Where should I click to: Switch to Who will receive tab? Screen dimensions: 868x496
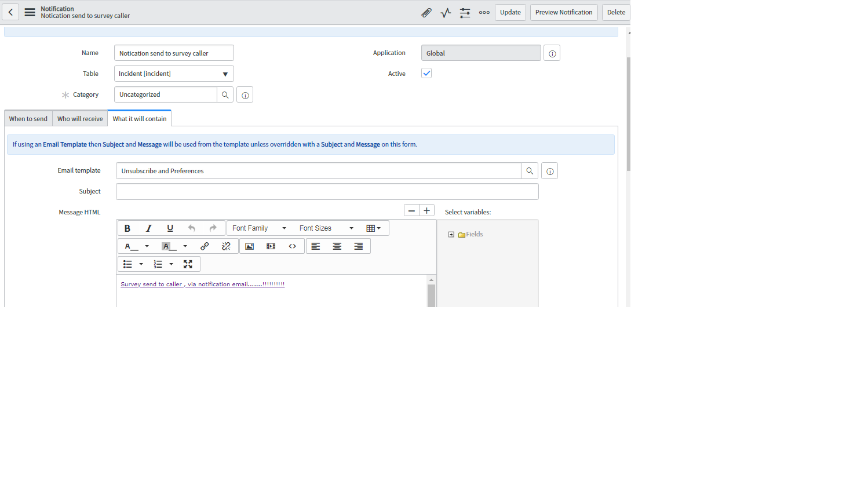tap(80, 119)
